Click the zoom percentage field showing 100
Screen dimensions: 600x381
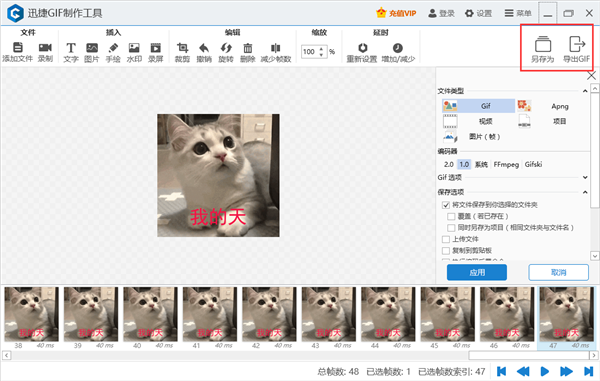click(x=309, y=52)
